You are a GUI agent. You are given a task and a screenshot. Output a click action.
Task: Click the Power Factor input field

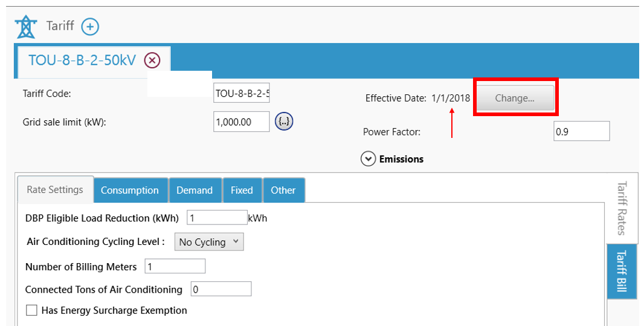point(581,131)
